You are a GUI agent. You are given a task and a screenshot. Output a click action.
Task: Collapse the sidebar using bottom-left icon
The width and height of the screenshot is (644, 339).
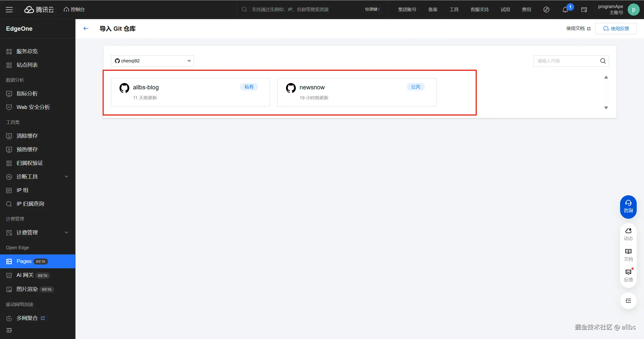coord(9,330)
